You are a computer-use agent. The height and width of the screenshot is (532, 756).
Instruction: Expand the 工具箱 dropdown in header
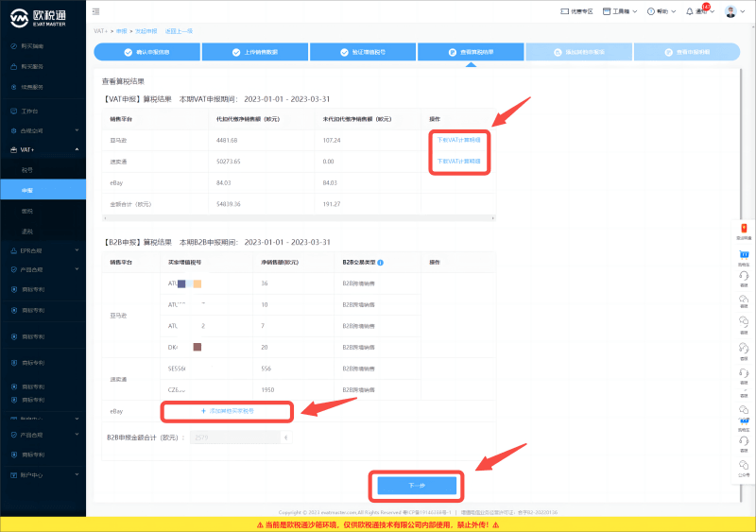click(x=620, y=11)
